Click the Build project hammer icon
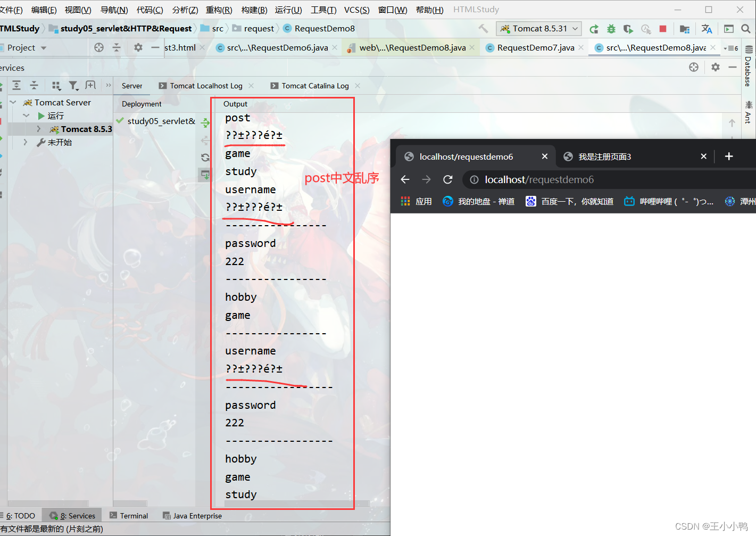Image resolution: width=756 pixels, height=536 pixels. coord(483,28)
